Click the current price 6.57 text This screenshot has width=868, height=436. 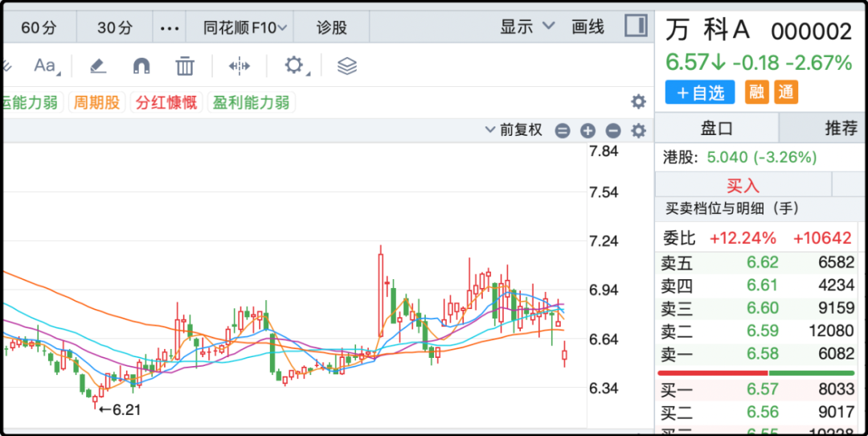688,64
